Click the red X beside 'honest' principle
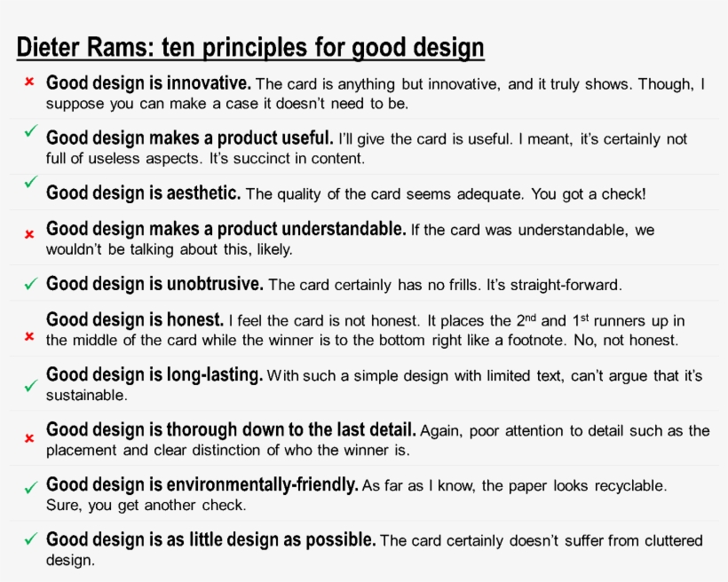The image size is (728, 582). pyautogui.click(x=29, y=336)
